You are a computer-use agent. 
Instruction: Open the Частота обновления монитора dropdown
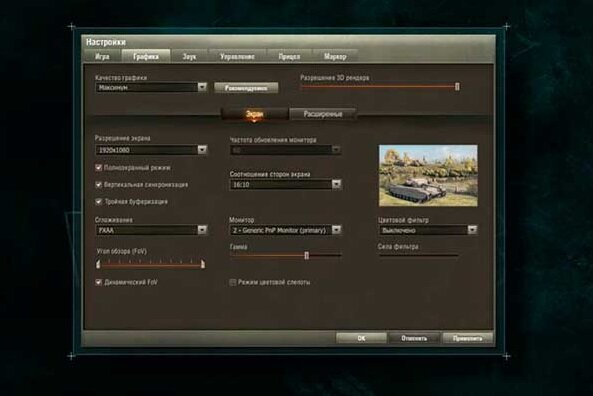click(x=286, y=150)
